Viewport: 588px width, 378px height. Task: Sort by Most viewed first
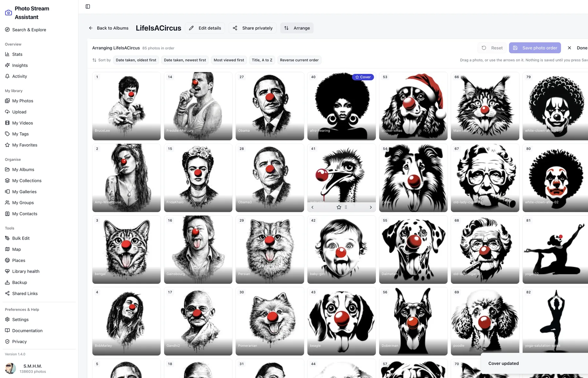click(229, 60)
